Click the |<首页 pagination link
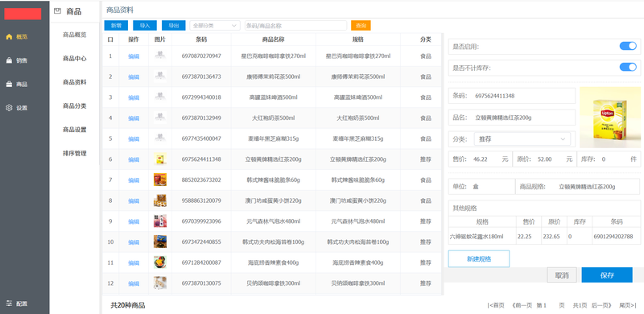Image resolution: width=644 pixels, height=314 pixels. pos(496,305)
